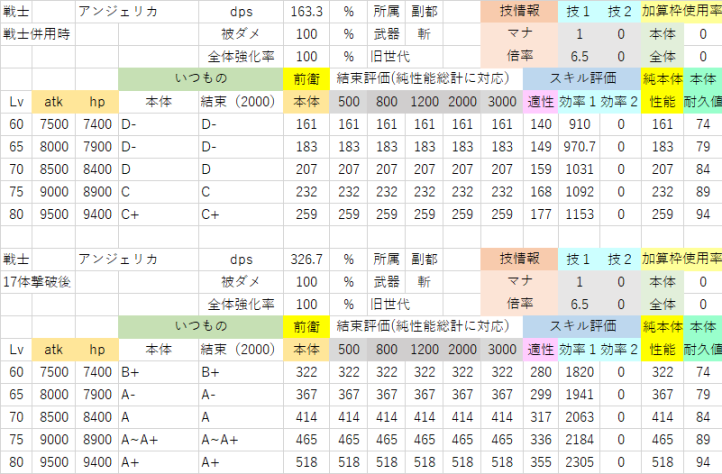Image resolution: width=722 pixels, height=474 pixels.
Task: Select 全体強化率 label in 17体撃破後 table
Action: [241, 304]
